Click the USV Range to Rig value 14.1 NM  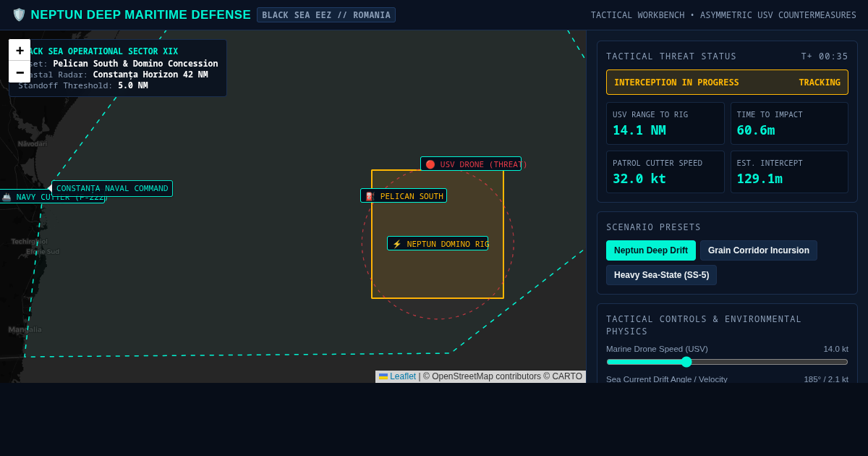click(639, 130)
